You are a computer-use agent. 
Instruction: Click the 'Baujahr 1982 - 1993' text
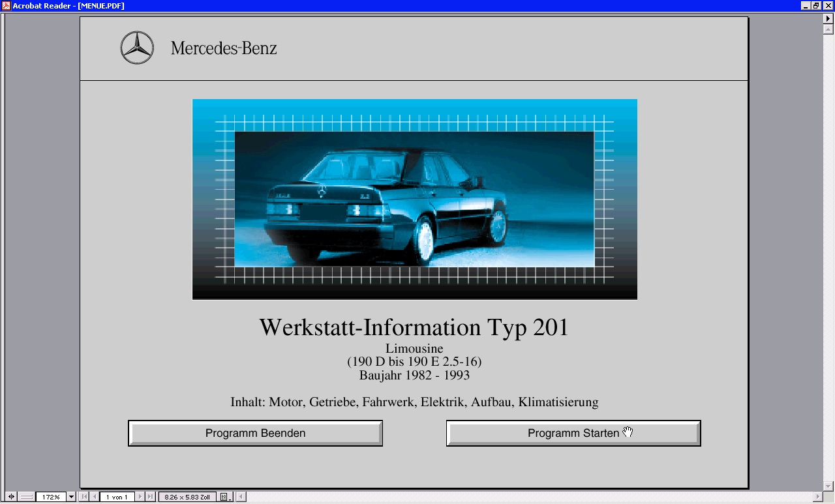tap(414, 376)
